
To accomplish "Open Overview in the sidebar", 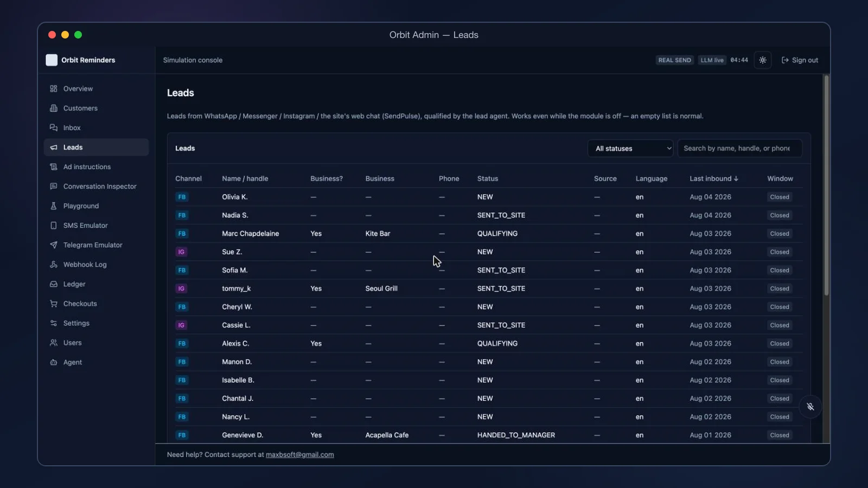I will point(96,88).
